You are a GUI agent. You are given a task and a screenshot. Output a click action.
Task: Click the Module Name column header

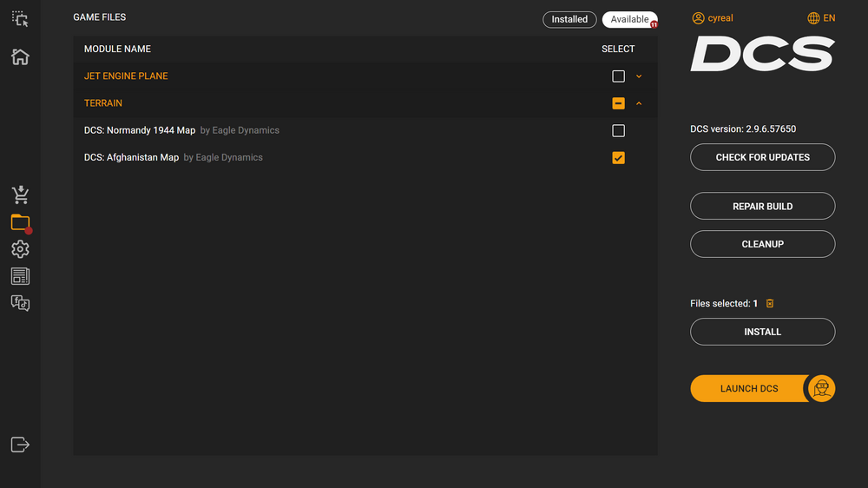point(117,49)
